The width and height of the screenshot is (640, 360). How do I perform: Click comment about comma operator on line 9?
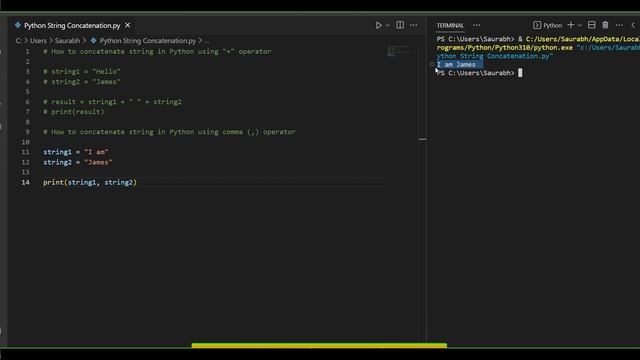click(x=169, y=132)
